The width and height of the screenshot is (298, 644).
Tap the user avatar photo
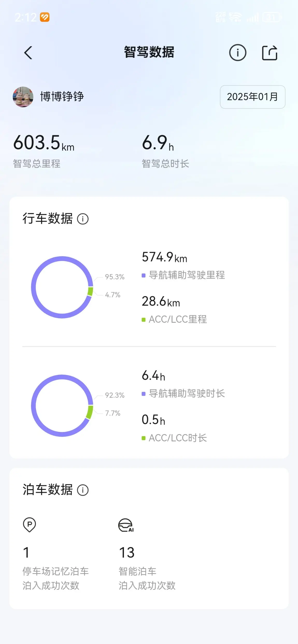point(23,97)
